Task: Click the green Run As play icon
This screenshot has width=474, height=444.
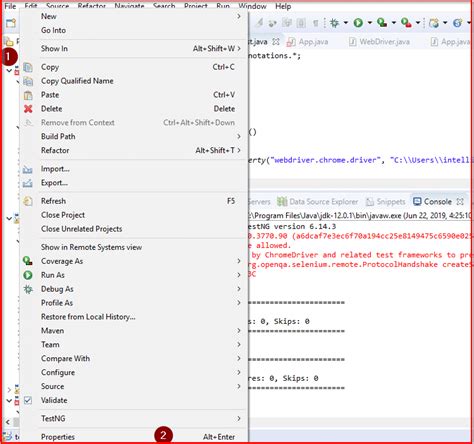Action: click(28, 275)
